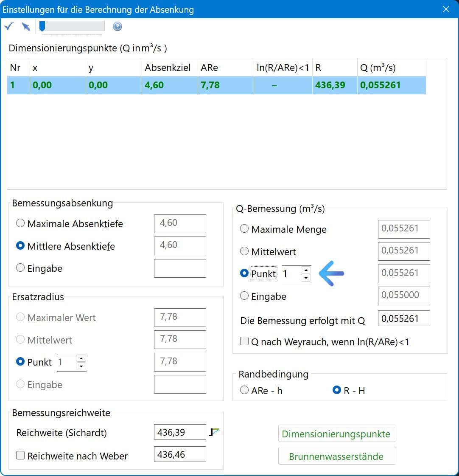Click the Absenkziel column header
The width and height of the screenshot is (459, 476).
[168, 68]
